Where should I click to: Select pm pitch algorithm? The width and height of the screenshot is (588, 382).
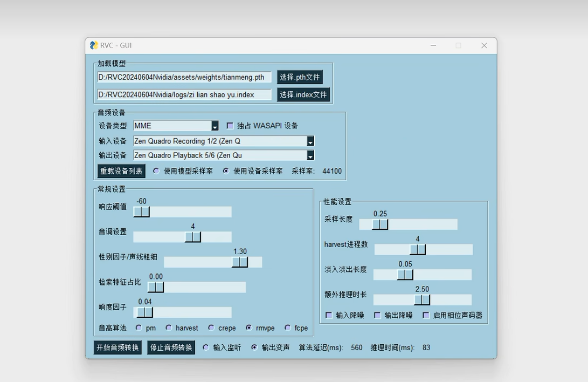tap(139, 328)
